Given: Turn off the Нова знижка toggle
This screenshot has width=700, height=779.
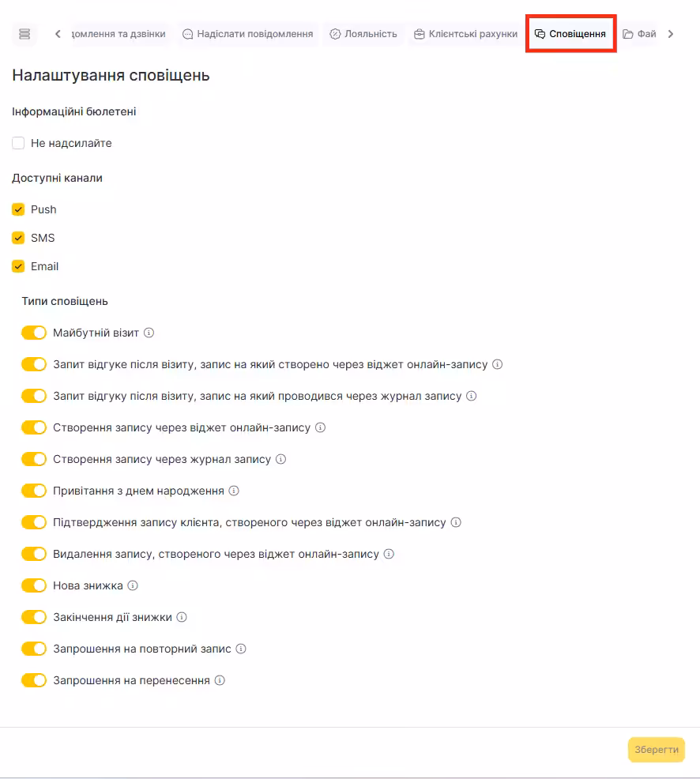Looking at the screenshot, I should 34,585.
